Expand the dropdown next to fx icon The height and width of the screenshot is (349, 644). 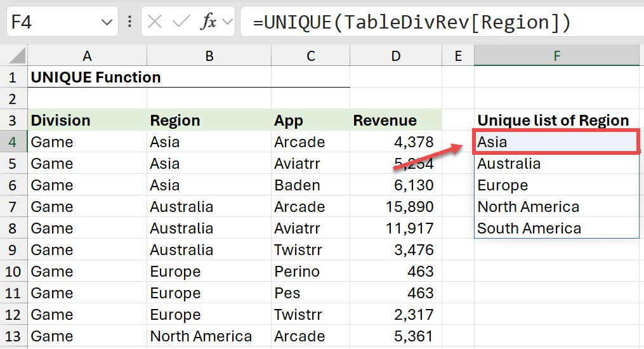click(227, 22)
